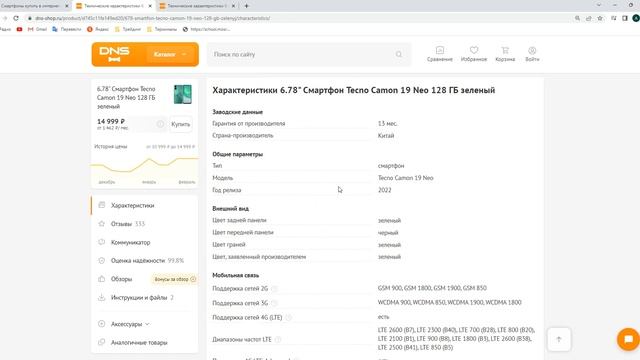This screenshot has height=360, width=640.
Task: Click the thumbs-up icon beside Обзоры
Action: tap(102, 279)
